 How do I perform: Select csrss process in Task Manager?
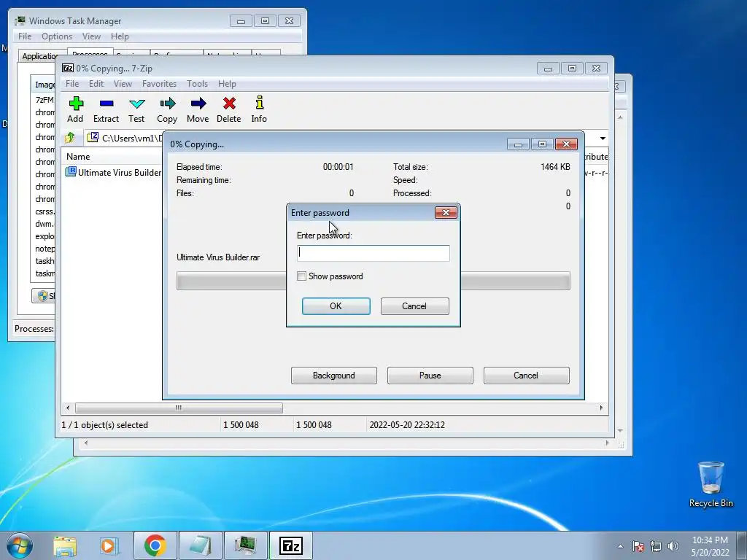click(44, 211)
